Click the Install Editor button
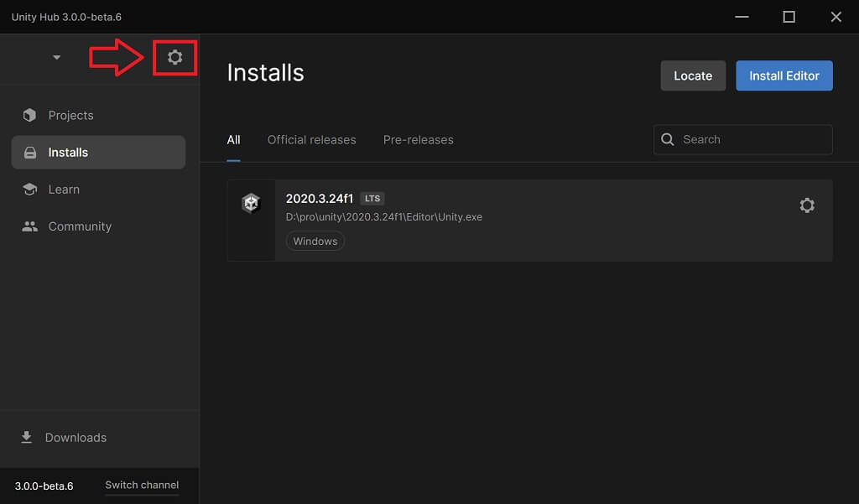Viewport: 859px width, 504px height. click(784, 75)
